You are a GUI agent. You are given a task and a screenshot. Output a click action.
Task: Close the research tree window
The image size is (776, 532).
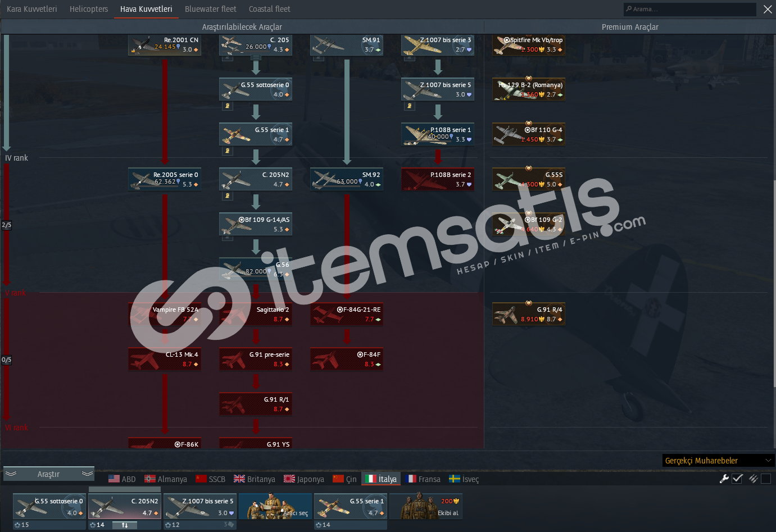coord(768,9)
